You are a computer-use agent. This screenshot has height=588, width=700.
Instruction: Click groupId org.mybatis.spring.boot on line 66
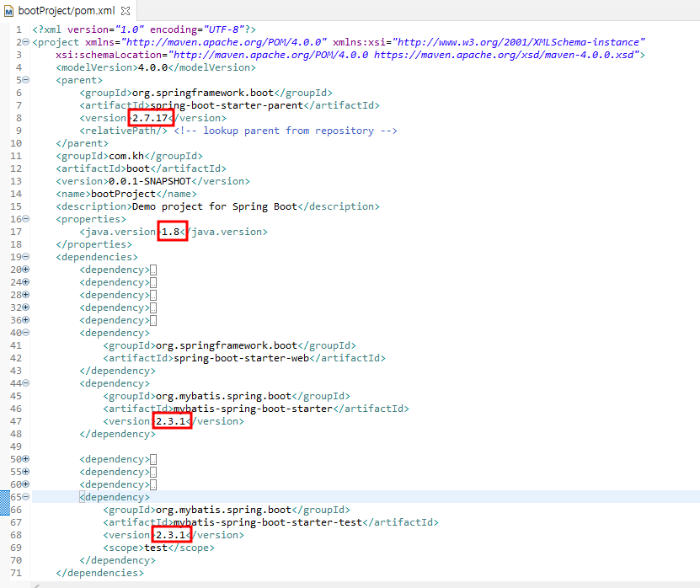223,510
